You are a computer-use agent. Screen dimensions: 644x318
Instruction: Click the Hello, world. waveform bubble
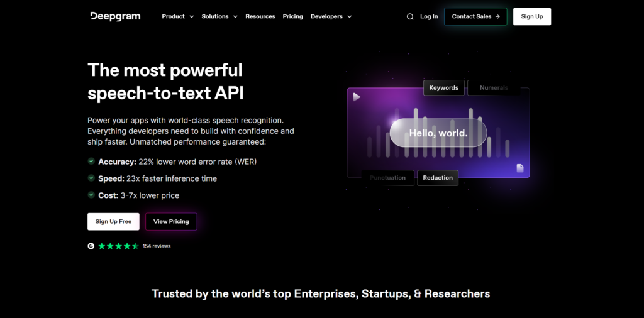coord(438,133)
